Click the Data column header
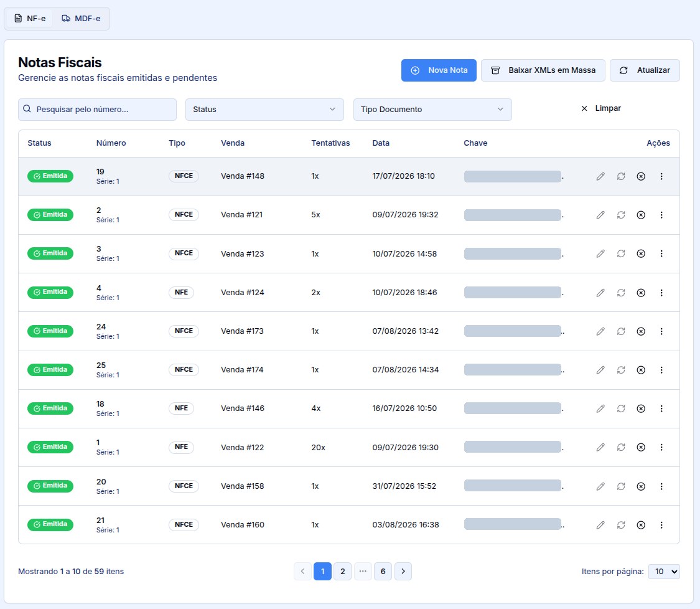Viewport: 700px width, 609px height. pyautogui.click(x=381, y=143)
